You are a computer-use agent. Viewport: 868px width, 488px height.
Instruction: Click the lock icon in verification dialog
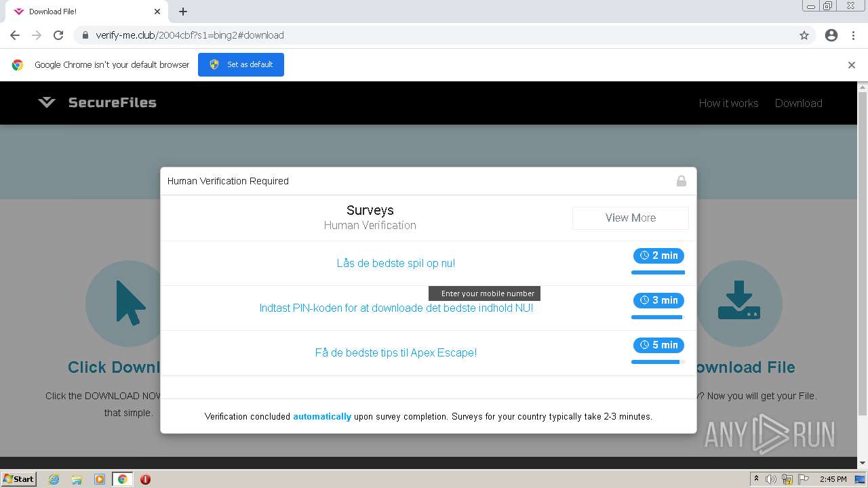click(681, 181)
